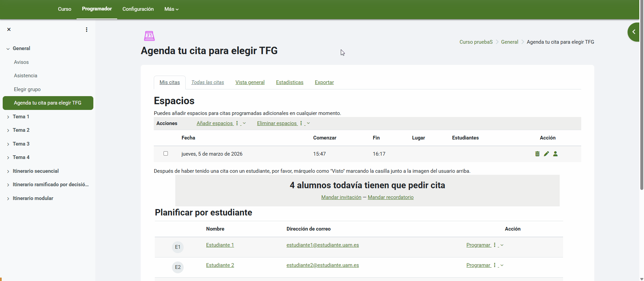Open the Curso navigation tab
644x281 pixels.
(64, 9)
